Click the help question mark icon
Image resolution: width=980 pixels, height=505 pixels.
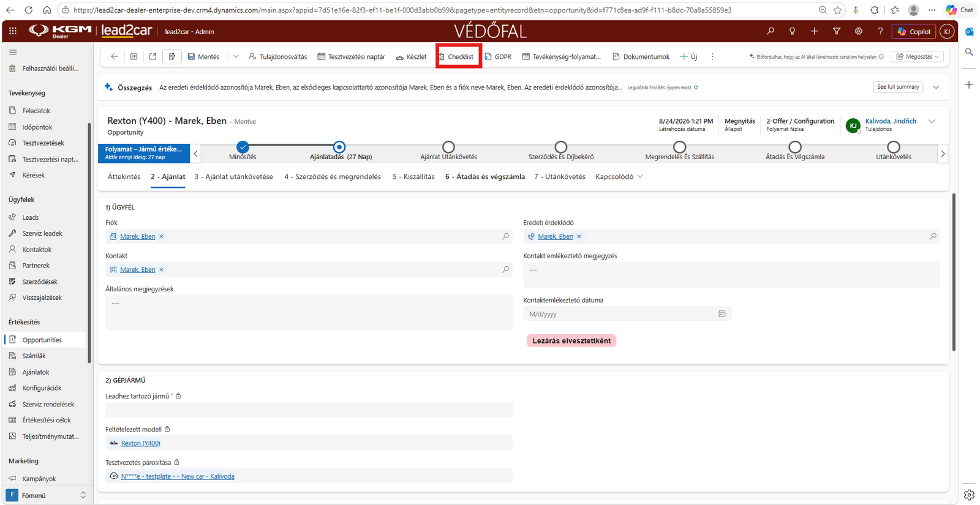(880, 31)
